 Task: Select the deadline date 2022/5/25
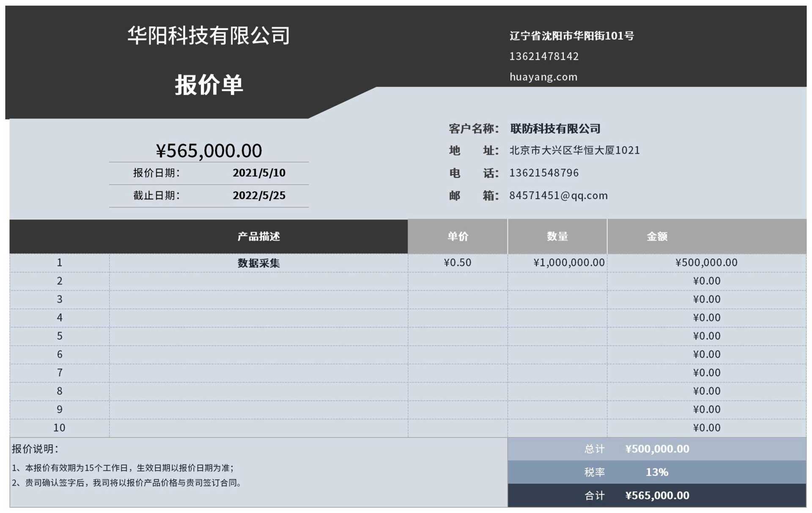pyautogui.click(x=259, y=195)
